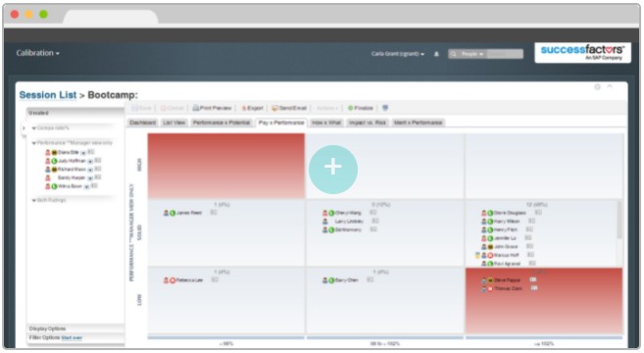
Task: Click the notification bell icon in header
Action: coord(436,54)
